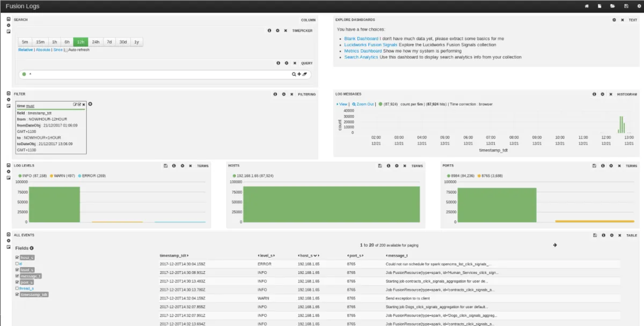Add a new filter with plus icon
Viewport: 644px width, 326px height.
(90, 104)
